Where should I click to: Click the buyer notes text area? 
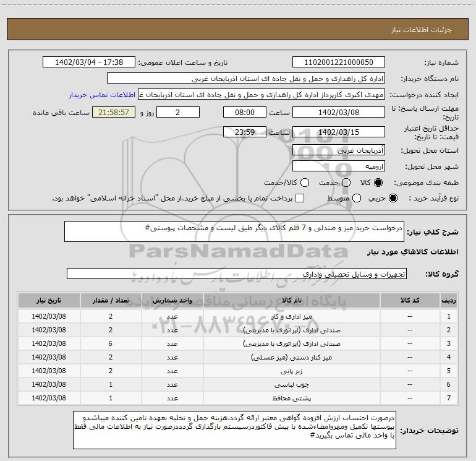click(234, 430)
